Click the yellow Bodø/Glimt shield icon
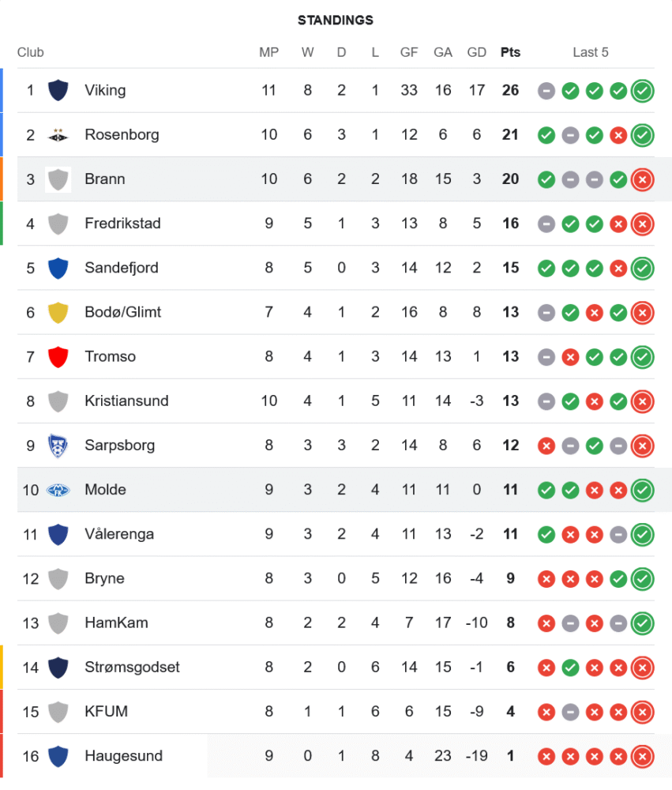 tap(58, 312)
